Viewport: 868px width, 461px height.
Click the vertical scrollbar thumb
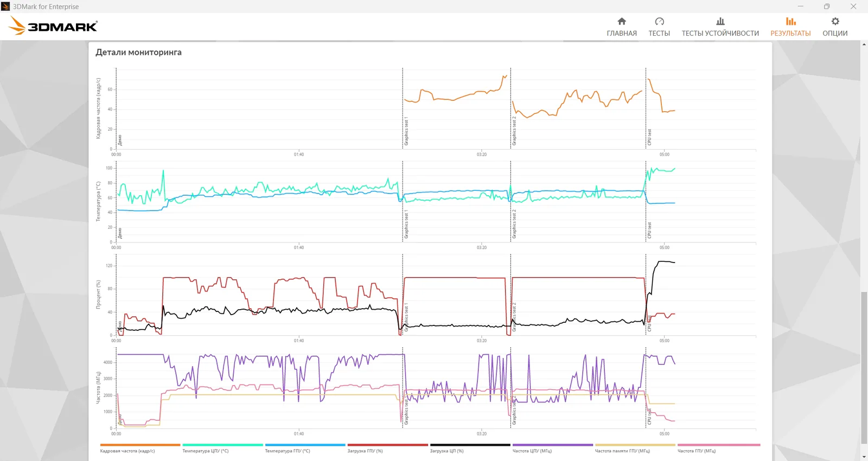[x=864, y=368]
